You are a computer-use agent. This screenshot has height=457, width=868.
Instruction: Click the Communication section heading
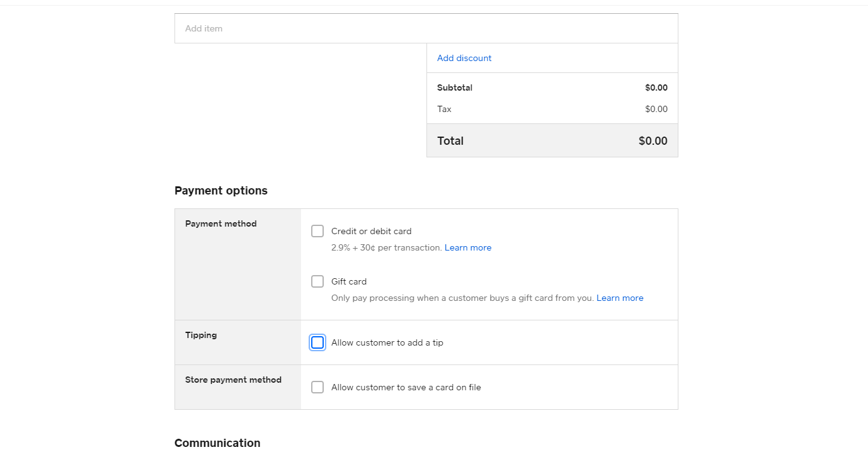pyautogui.click(x=217, y=443)
